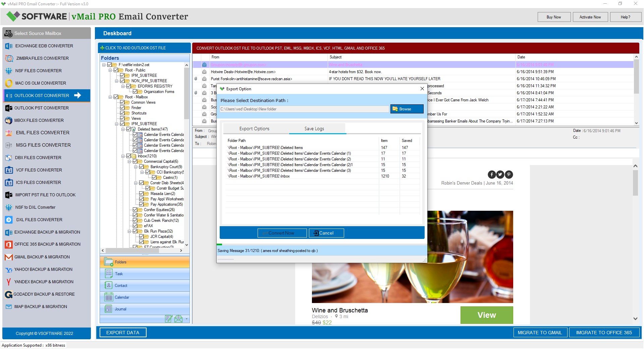Image resolution: width=644 pixels, height=349 pixels.
Task: Uncheck the eFAX folder checkbox
Action: pyautogui.click(x=135, y=226)
